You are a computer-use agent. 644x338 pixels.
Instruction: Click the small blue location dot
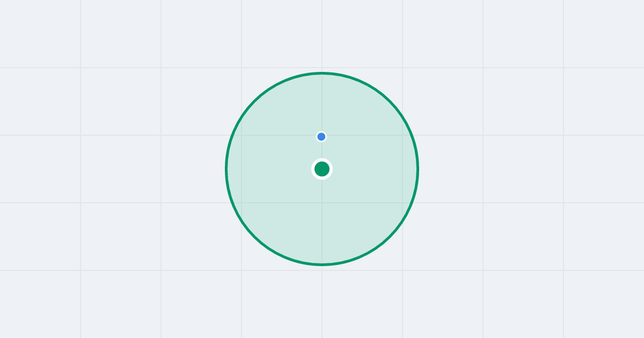(x=321, y=137)
